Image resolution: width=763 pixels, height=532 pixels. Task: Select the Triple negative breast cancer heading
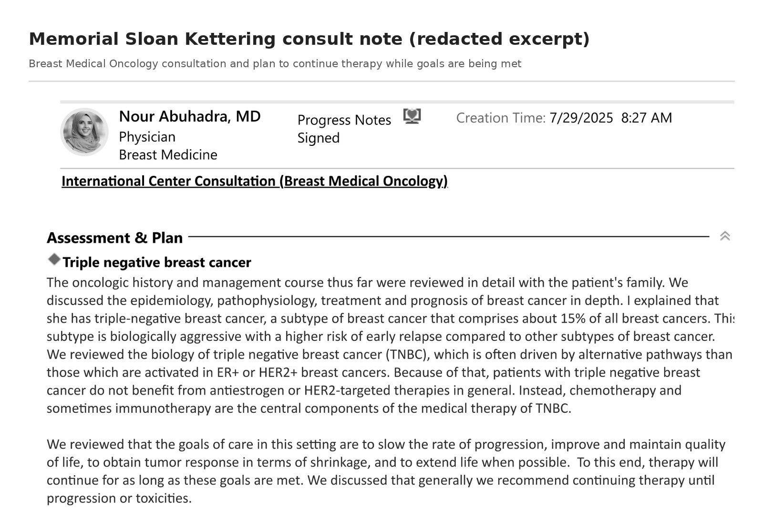[156, 263]
